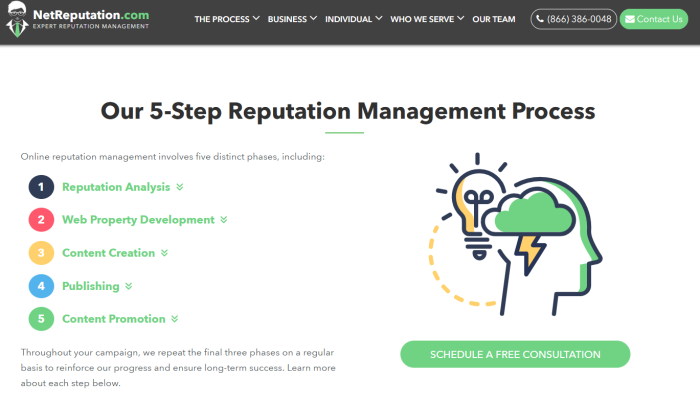
Task: Open the Publishing link
Action: (x=91, y=286)
